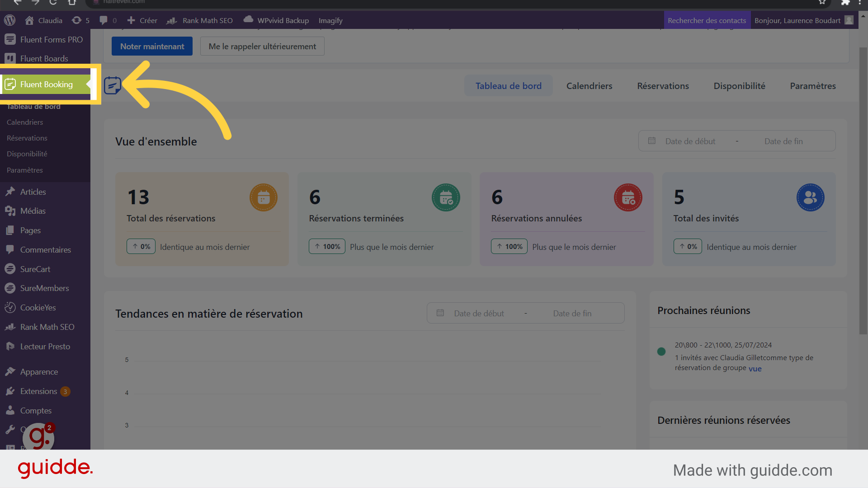
Task: Click the Rechercher des contacts button
Action: pyautogui.click(x=707, y=20)
